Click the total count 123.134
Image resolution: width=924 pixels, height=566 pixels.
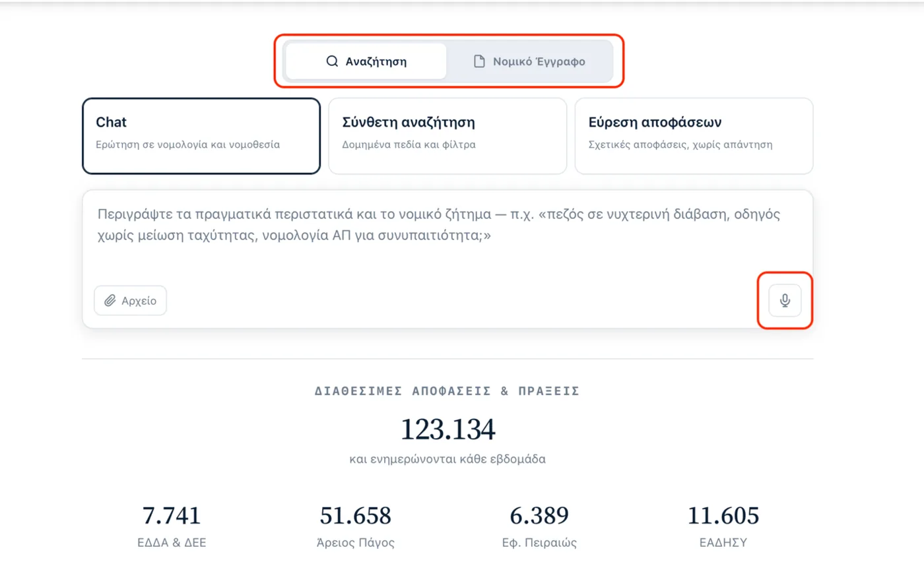click(447, 429)
